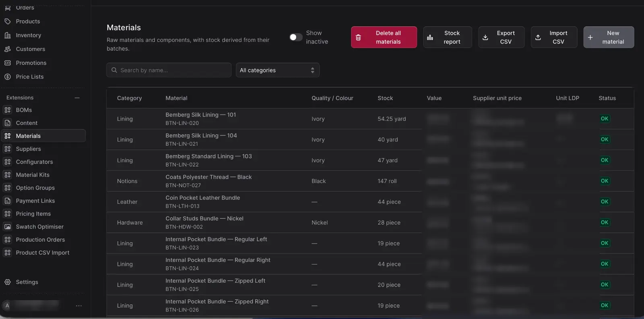Click the download icon on Export CSV

click(x=485, y=37)
